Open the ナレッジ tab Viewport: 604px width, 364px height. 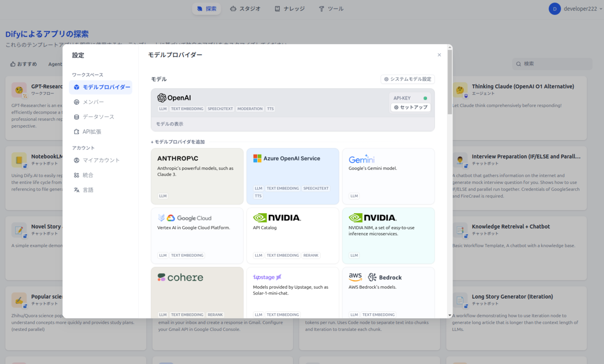(289, 9)
